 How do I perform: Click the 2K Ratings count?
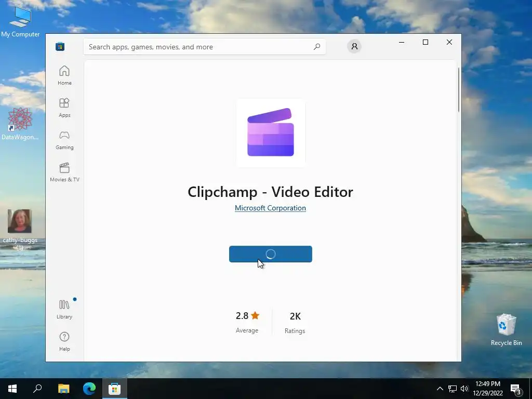295,322
